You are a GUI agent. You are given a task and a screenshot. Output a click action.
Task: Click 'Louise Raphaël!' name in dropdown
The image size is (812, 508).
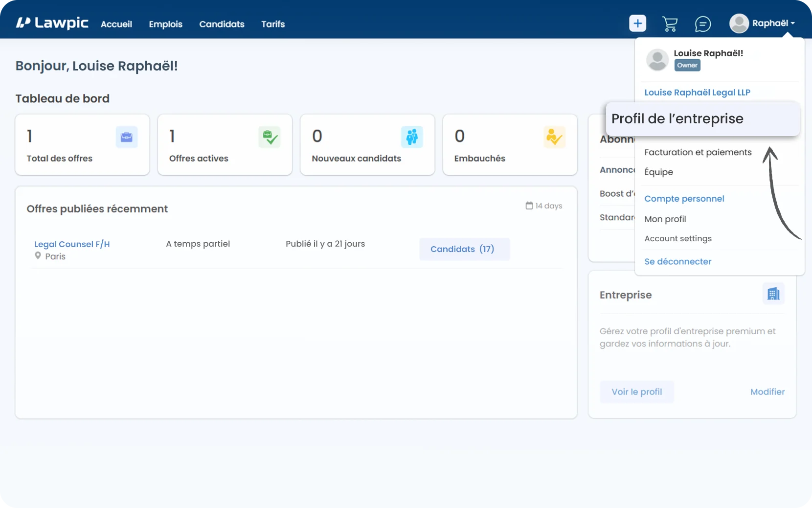708,53
